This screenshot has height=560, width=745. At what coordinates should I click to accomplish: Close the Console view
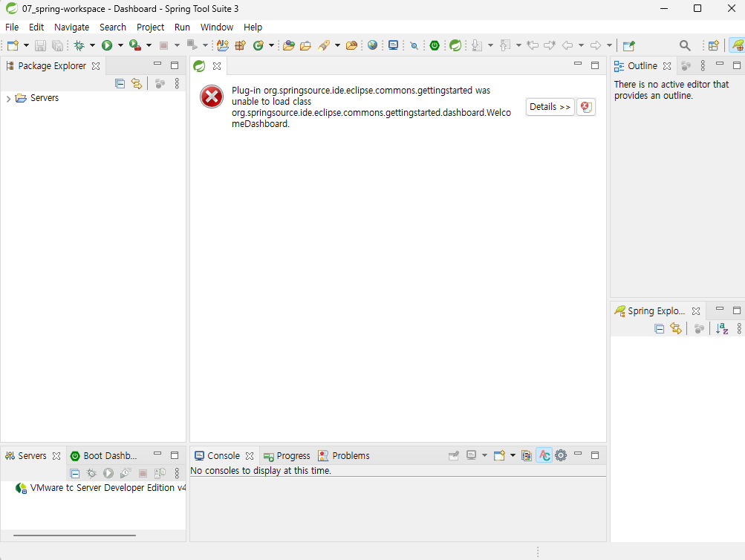click(x=250, y=456)
